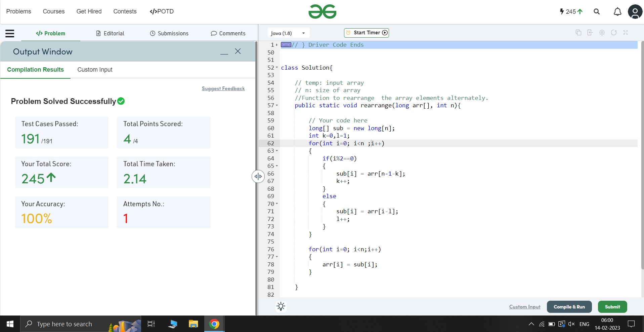Click the battery tray icon
This screenshot has width=644, height=332.
(x=552, y=324)
